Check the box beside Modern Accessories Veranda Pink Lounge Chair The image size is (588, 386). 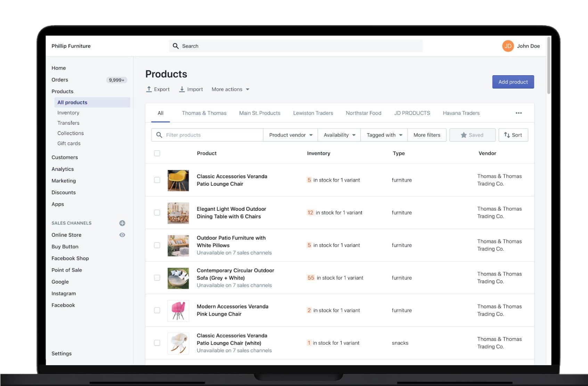click(156, 310)
